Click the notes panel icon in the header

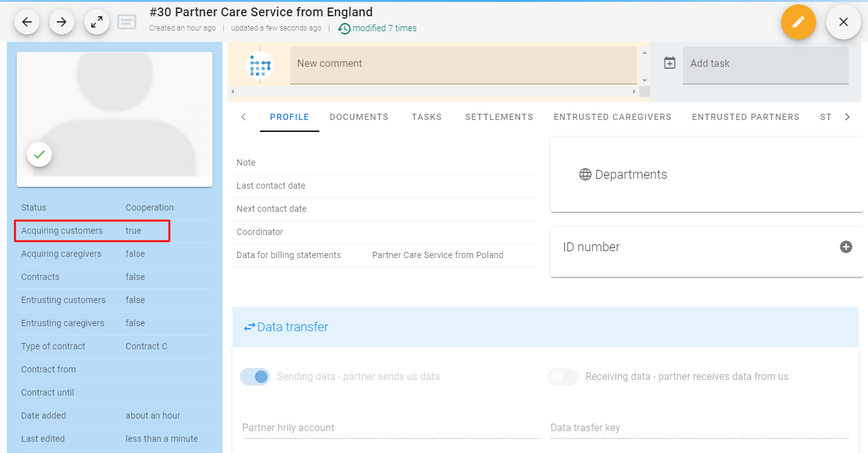[x=127, y=21]
